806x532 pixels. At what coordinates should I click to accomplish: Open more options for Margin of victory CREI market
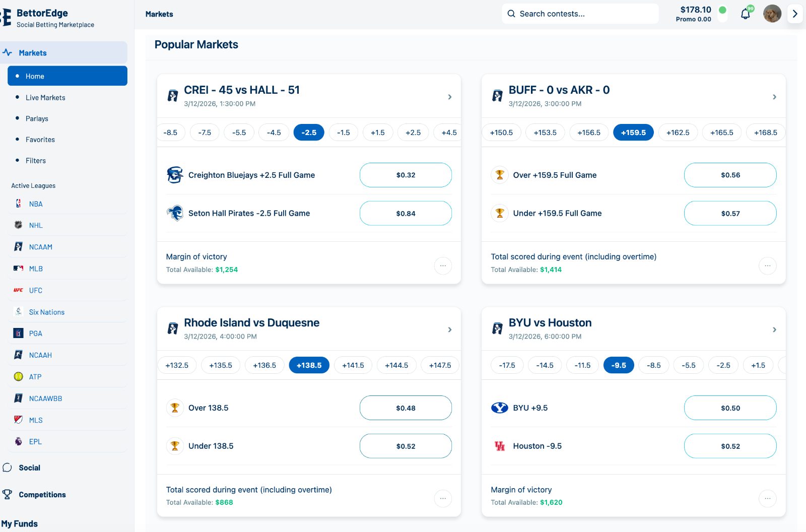443,265
